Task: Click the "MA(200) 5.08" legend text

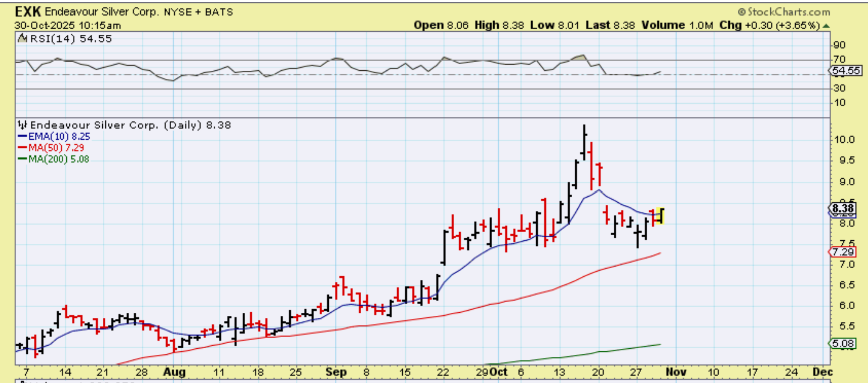Action: coord(59,159)
